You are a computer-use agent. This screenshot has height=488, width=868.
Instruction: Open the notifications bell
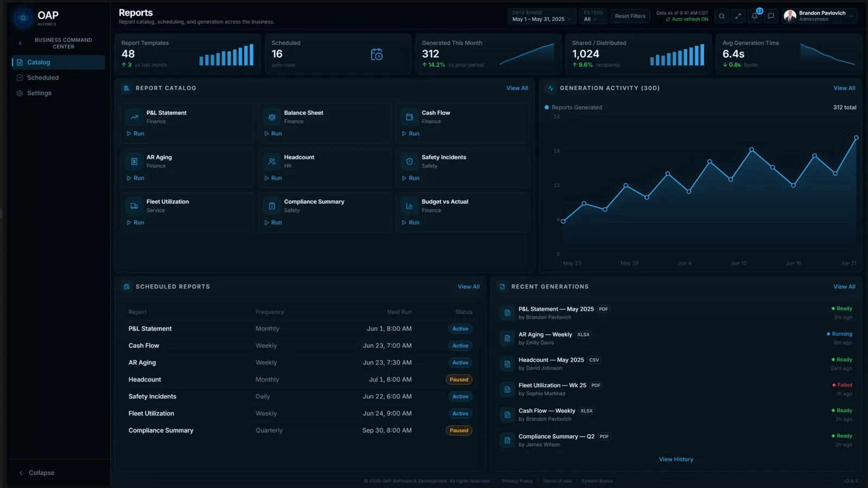coord(755,16)
